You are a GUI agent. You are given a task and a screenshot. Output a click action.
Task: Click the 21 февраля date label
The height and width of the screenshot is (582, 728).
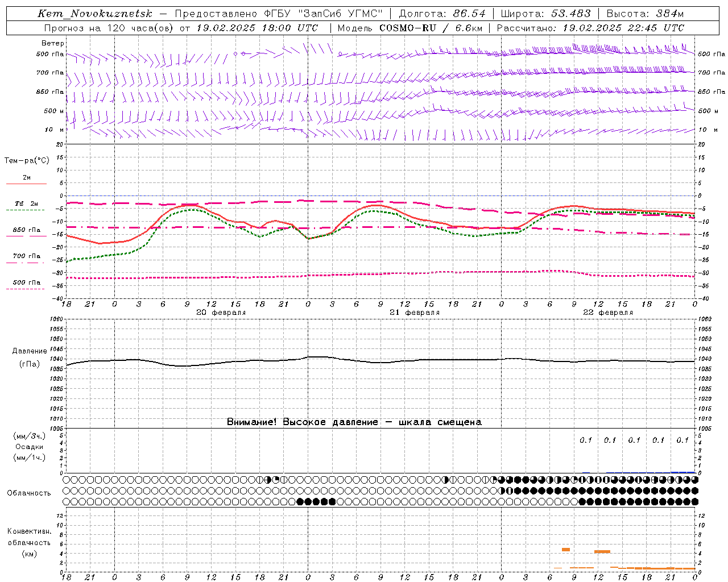point(415,313)
